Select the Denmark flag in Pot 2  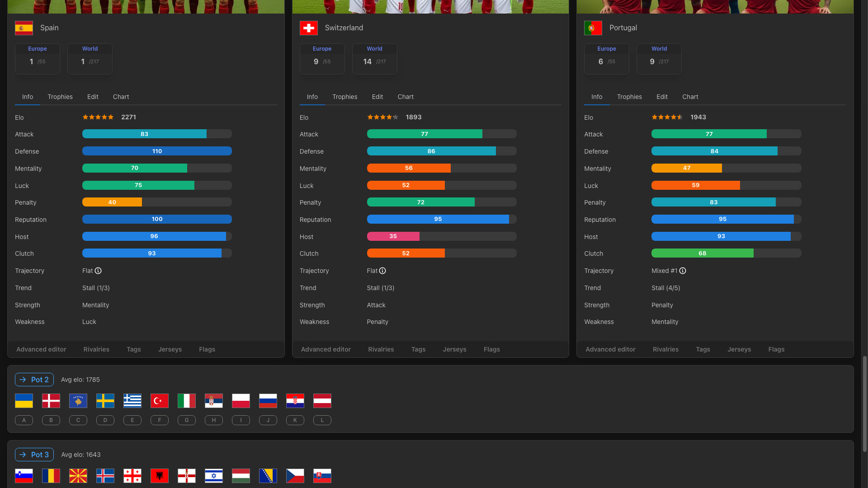[51, 401]
